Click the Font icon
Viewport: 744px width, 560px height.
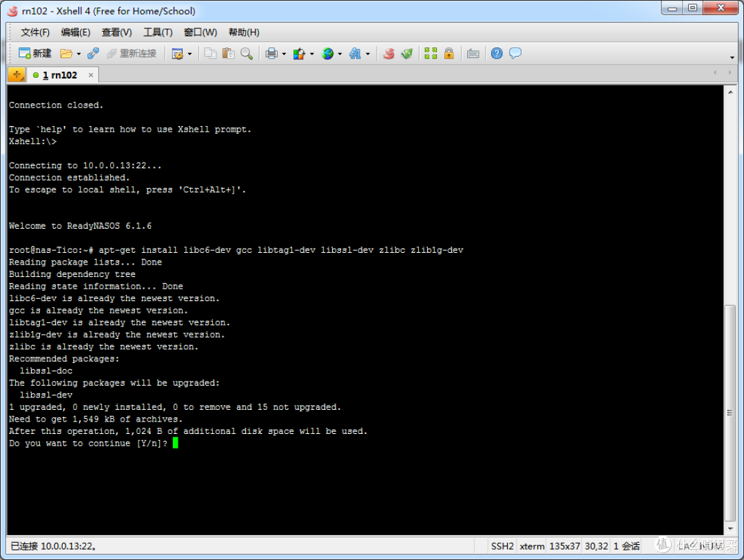click(355, 54)
